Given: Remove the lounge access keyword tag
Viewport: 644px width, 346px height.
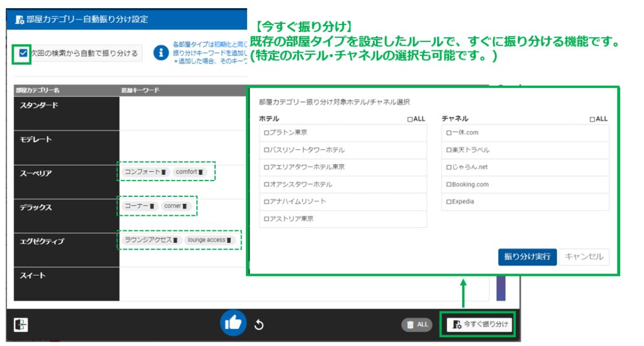Looking at the screenshot, I should (x=230, y=240).
